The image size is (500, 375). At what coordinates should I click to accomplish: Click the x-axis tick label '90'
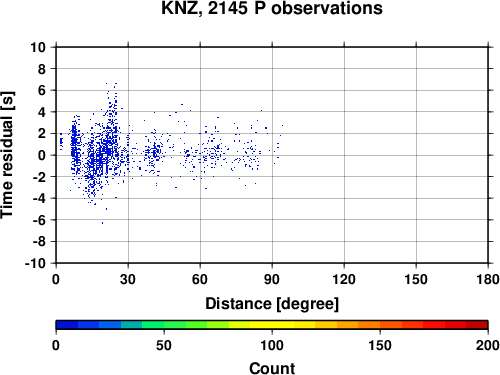pos(272,279)
